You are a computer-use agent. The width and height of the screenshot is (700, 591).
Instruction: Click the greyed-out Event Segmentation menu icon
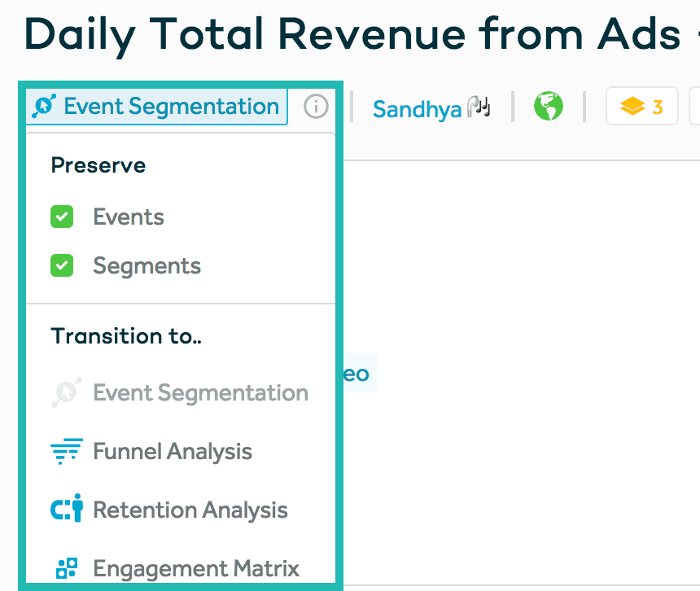pyautogui.click(x=66, y=393)
